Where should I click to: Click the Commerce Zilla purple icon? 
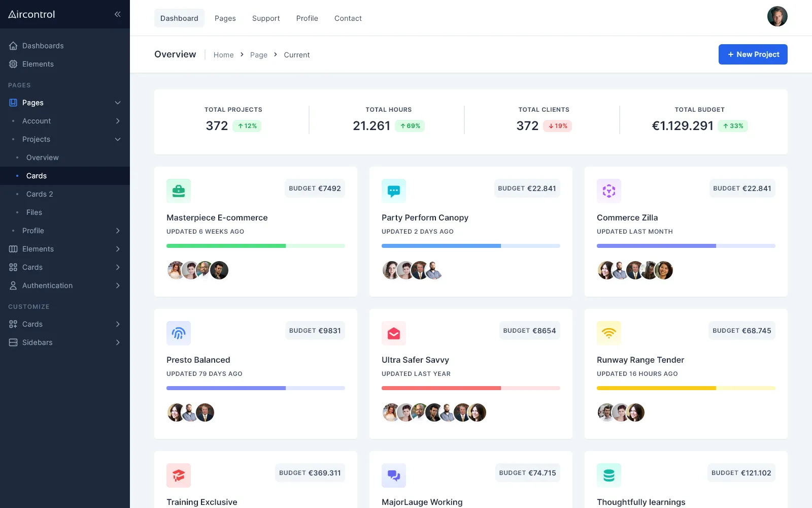point(609,191)
